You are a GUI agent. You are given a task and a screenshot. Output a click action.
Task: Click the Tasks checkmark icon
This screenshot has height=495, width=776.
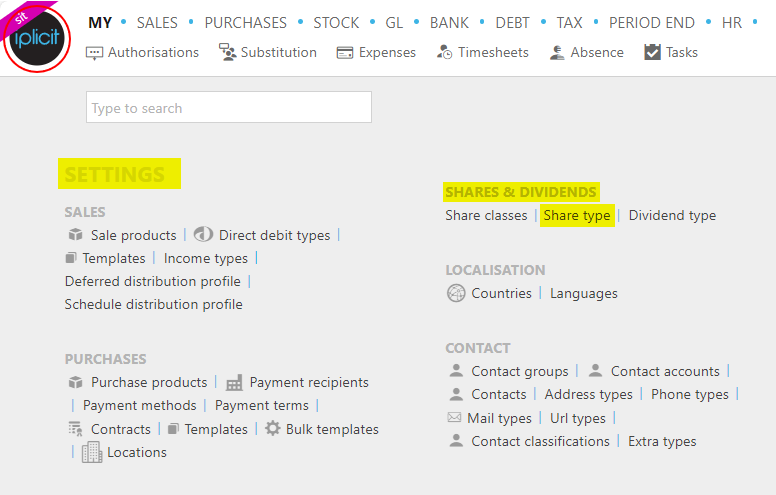pos(652,52)
